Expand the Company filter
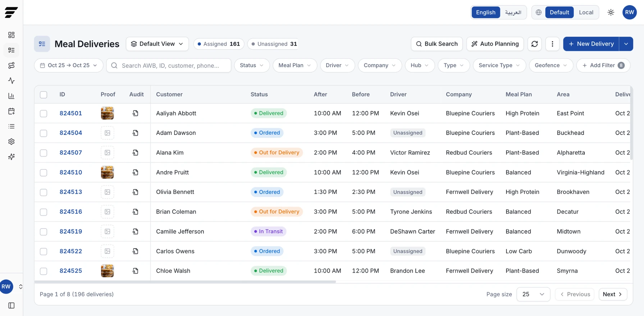The width and height of the screenshot is (644, 316). [380, 66]
